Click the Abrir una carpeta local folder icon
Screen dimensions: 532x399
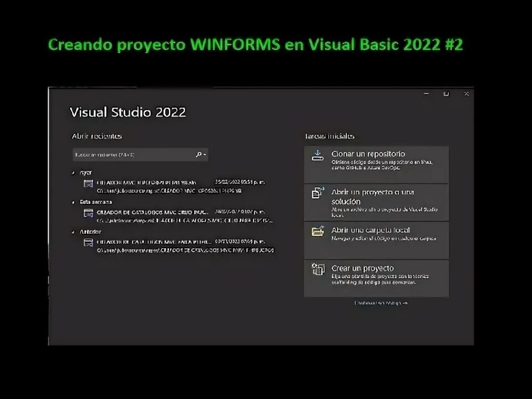pyautogui.click(x=318, y=232)
